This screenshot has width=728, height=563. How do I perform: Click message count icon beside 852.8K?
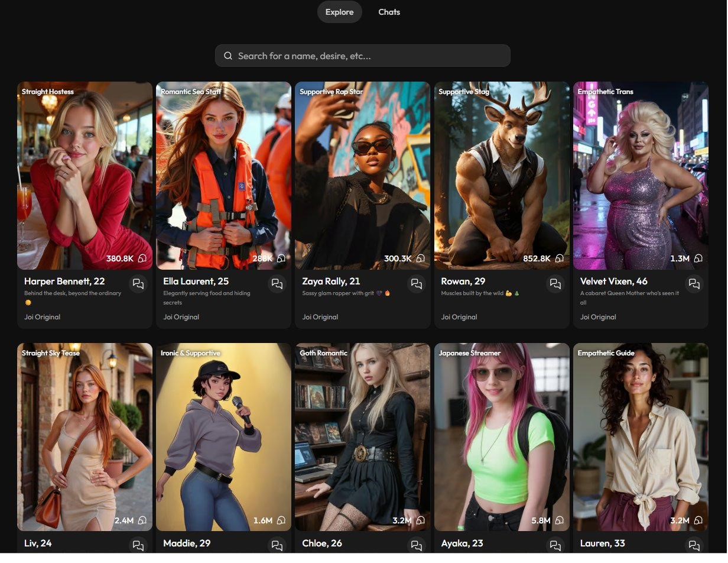[x=559, y=258]
